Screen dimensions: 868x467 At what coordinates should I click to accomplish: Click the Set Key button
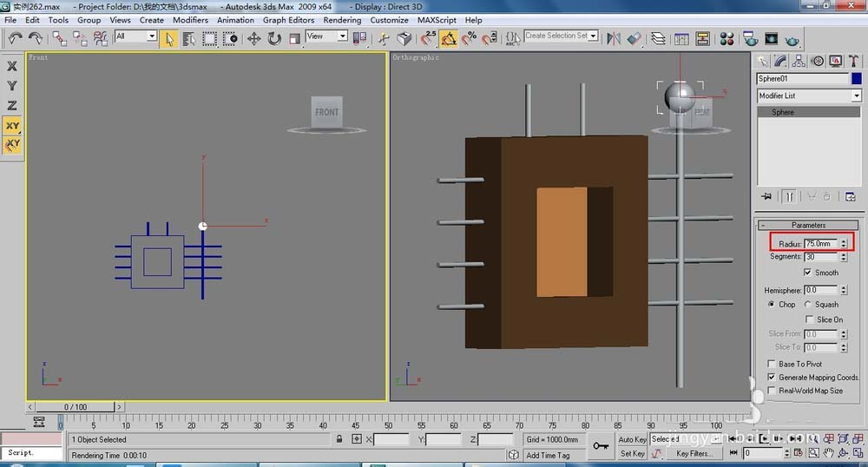632,453
